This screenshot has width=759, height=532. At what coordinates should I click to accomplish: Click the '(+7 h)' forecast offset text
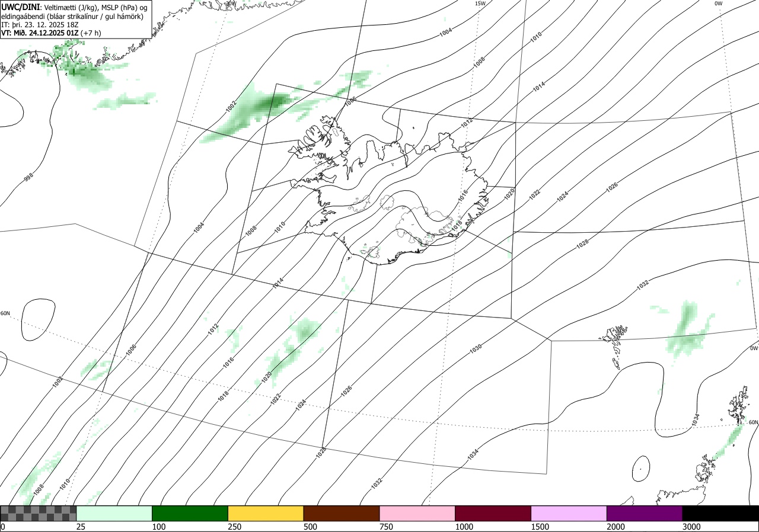coord(91,33)
